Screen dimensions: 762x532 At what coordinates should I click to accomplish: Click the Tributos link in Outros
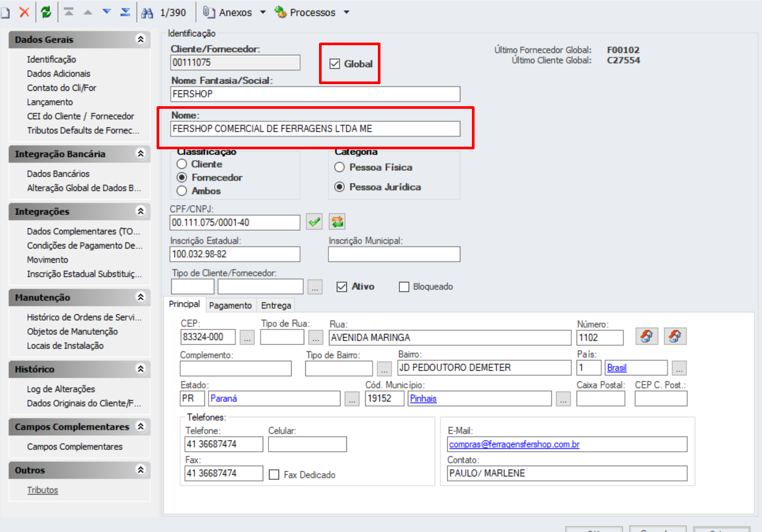tap(43, 490)
